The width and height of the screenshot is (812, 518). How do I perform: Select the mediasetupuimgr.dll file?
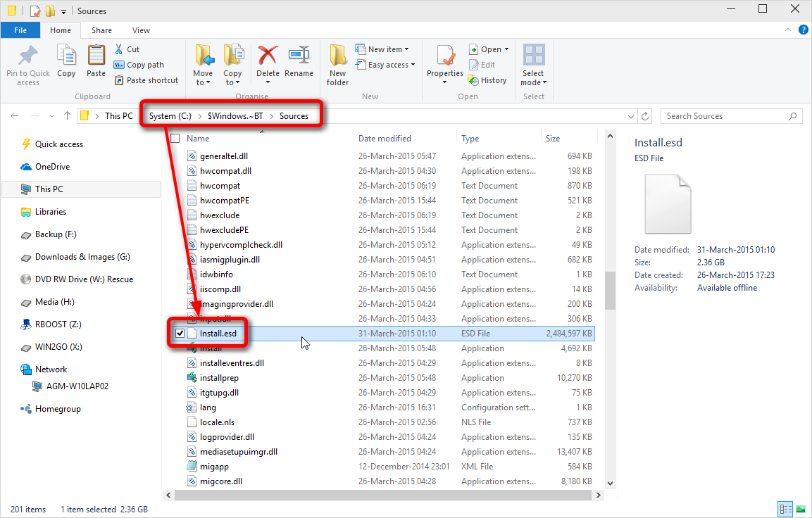click(x=239, y=452)
